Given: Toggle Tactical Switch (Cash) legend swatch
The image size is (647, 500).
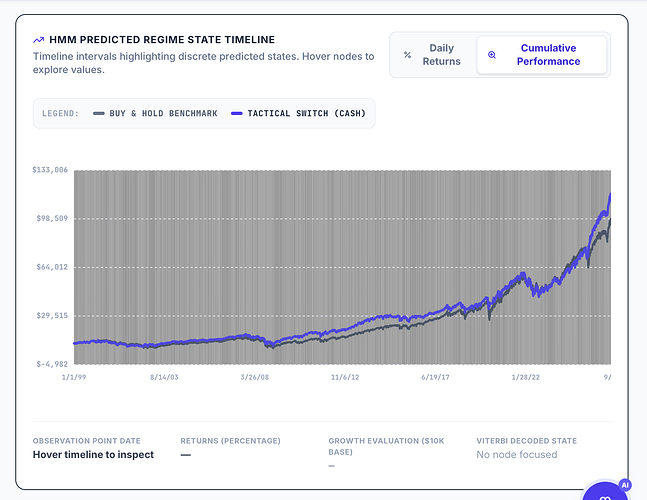Looking at the screenshot, I should click(x=236, y=113).
